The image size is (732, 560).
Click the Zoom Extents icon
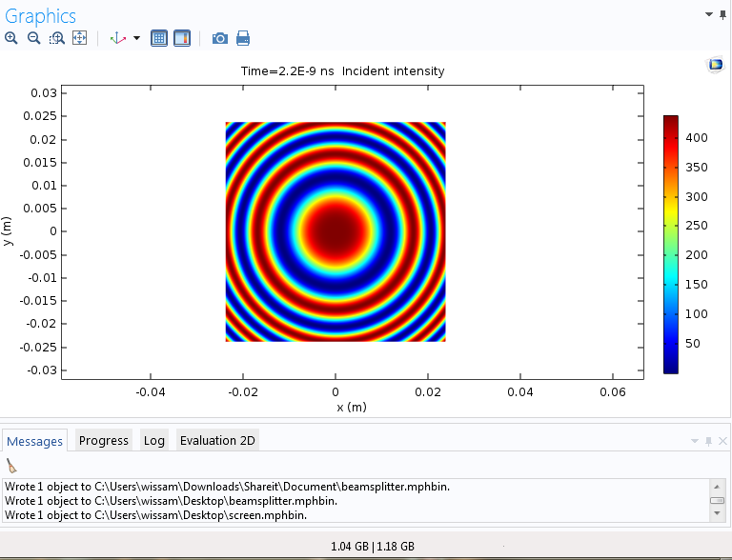pos(80,38)
